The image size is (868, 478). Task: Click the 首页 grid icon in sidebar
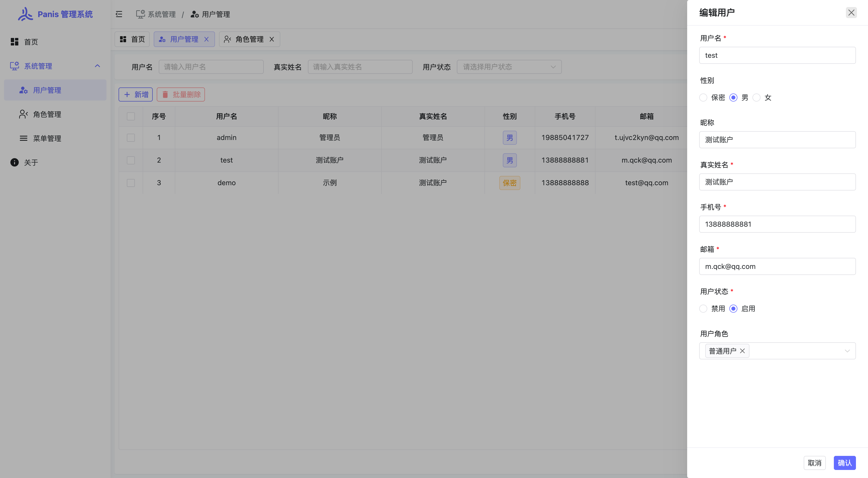(x=15, y=42)
